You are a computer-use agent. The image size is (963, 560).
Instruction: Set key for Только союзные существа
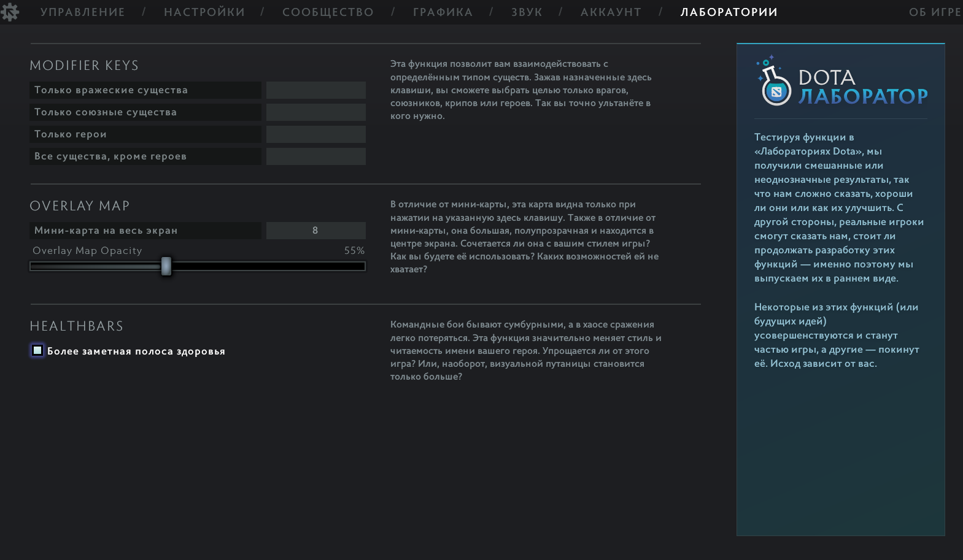pos(316,112)
